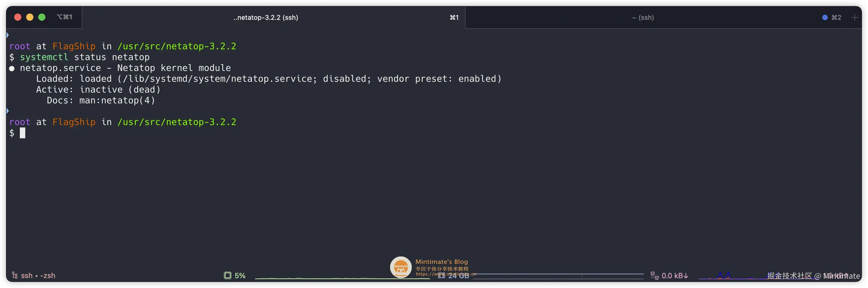Viewport: 868px width, 288px height.
Task: Open a new tab with plus button
Action: tap(854, 17)
